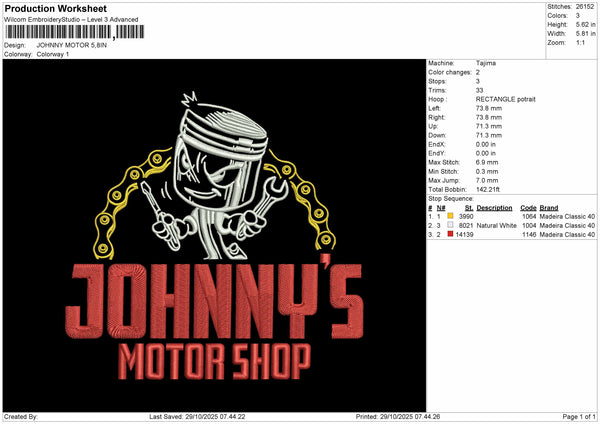Click the 'Colorway 1' value
The image size is (600, 424).
coord(53,54)
